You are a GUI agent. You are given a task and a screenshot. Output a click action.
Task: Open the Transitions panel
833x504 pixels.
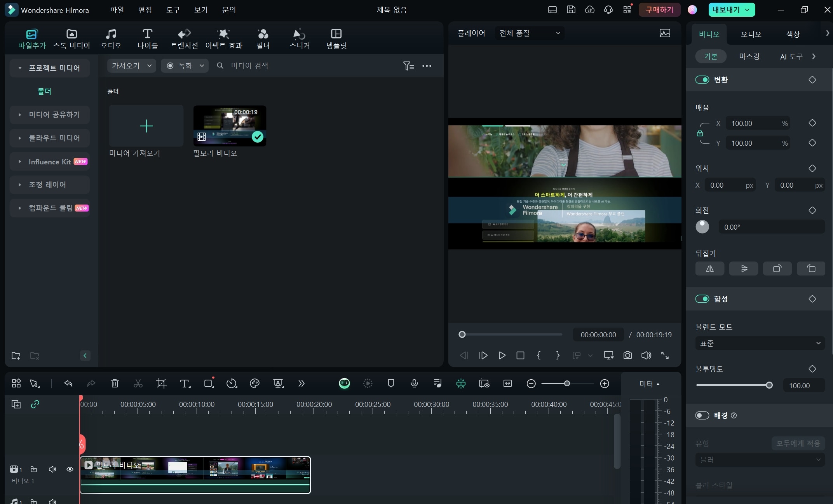(x=184, y=39)
